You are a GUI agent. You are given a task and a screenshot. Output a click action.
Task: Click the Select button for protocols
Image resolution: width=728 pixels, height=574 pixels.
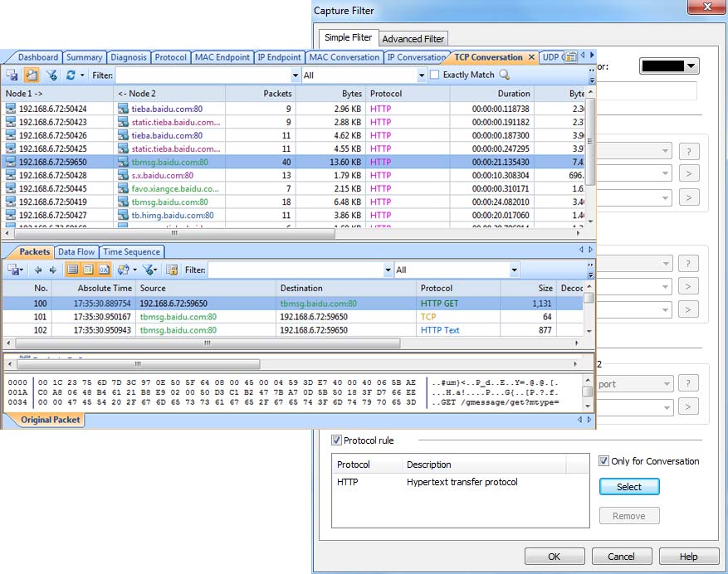click(629, 486)
